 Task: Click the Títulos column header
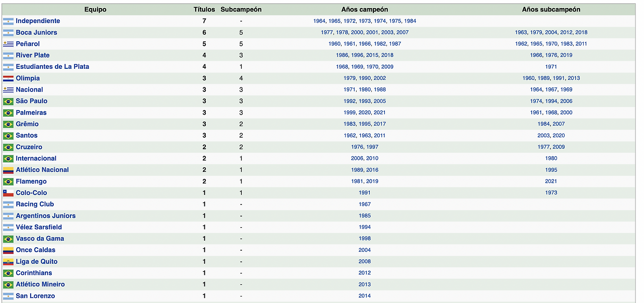point(204,10)
